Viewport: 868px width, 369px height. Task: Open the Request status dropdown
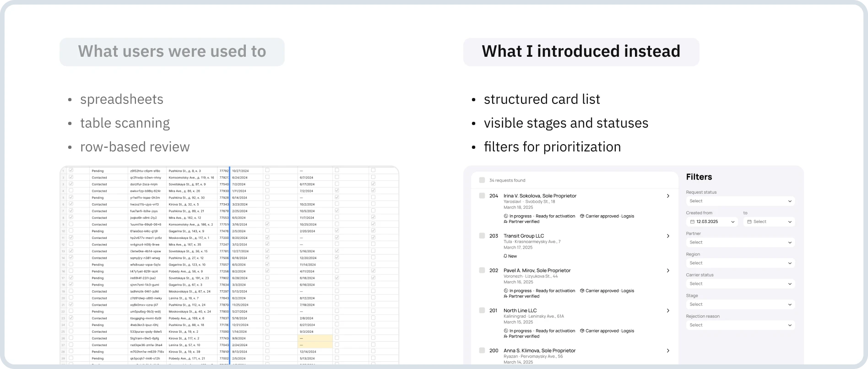click(x=740, y=201)
